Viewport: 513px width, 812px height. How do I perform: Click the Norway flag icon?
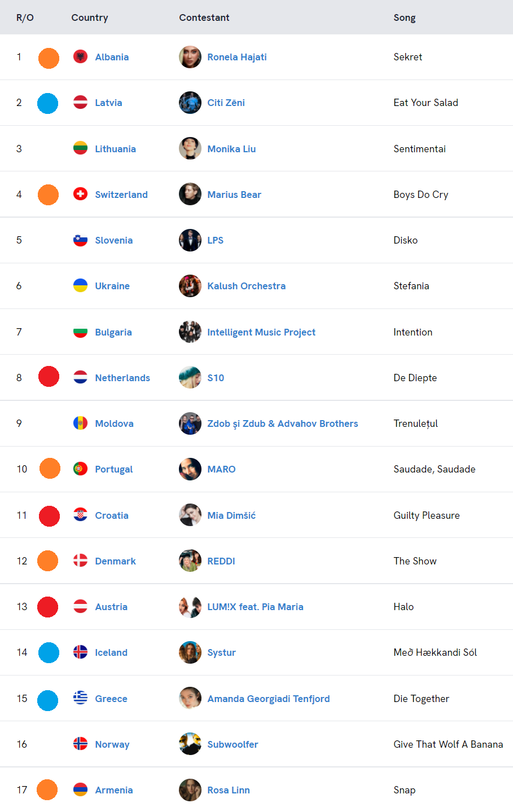point(81,744)
